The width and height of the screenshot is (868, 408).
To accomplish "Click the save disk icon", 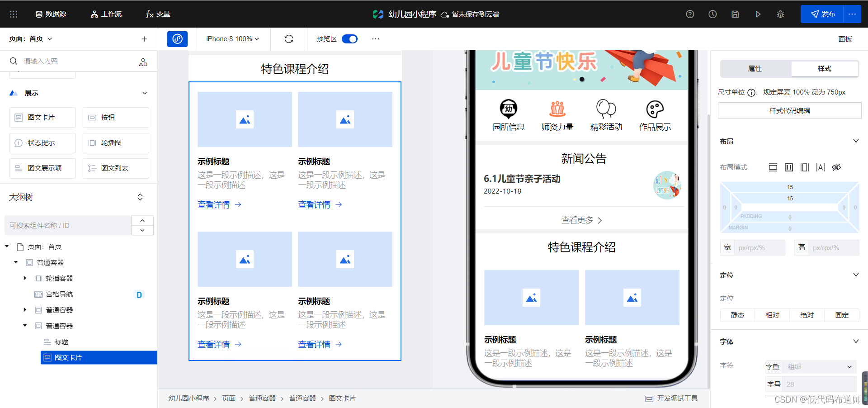I will point(735,14).
